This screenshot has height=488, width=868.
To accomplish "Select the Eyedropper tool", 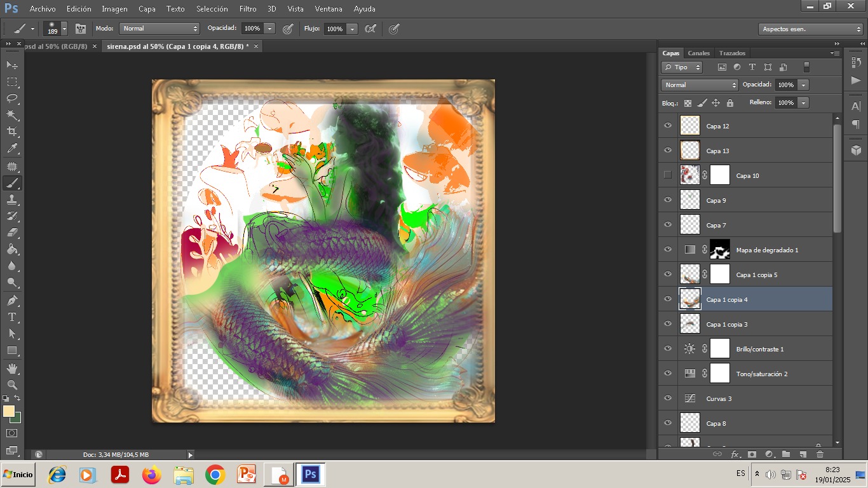I will [x=12, y=149].
